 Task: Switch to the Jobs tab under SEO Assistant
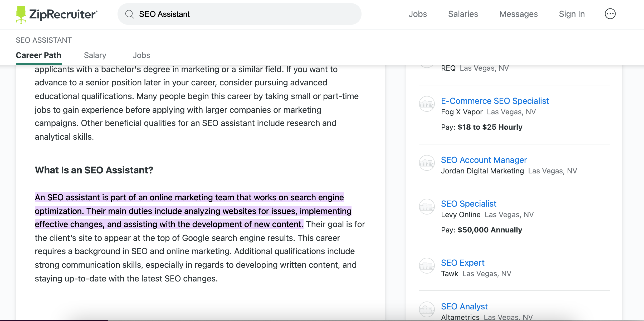[x=141, y=55]
